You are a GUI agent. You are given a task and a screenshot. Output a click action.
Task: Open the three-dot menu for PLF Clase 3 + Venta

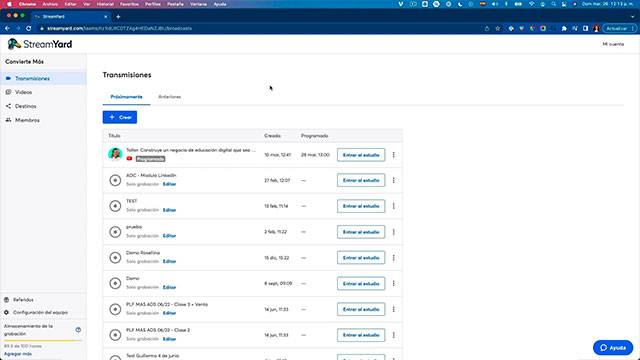(393, 309)
